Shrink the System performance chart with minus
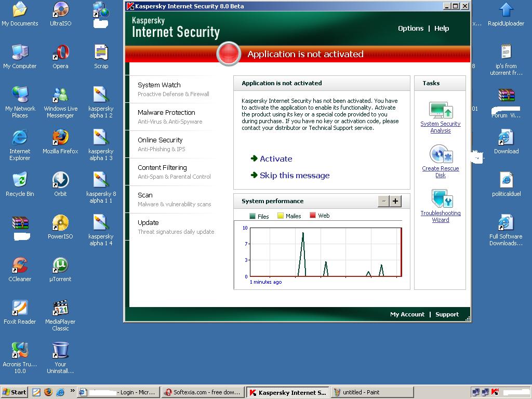 click(x=383, y=201)
